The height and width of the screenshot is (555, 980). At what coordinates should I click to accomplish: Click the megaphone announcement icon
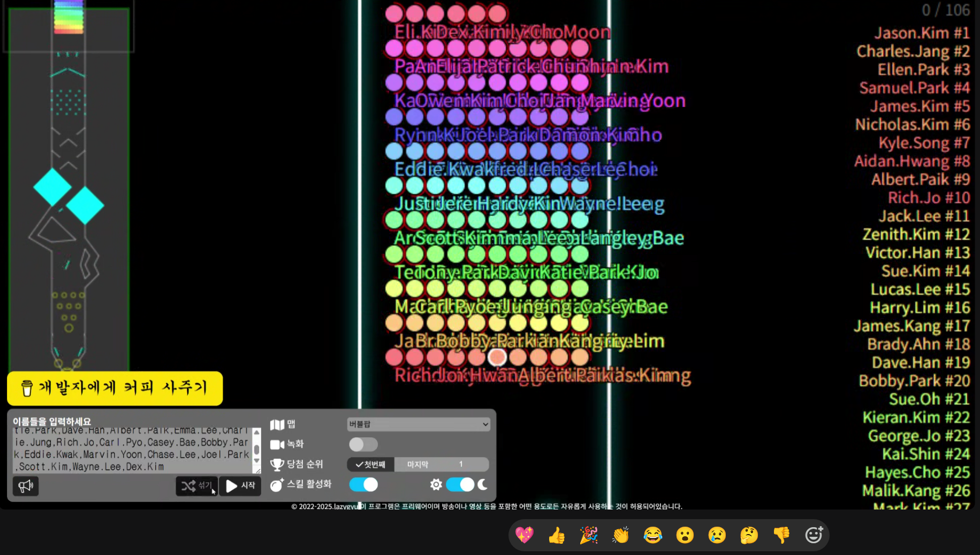26,486
